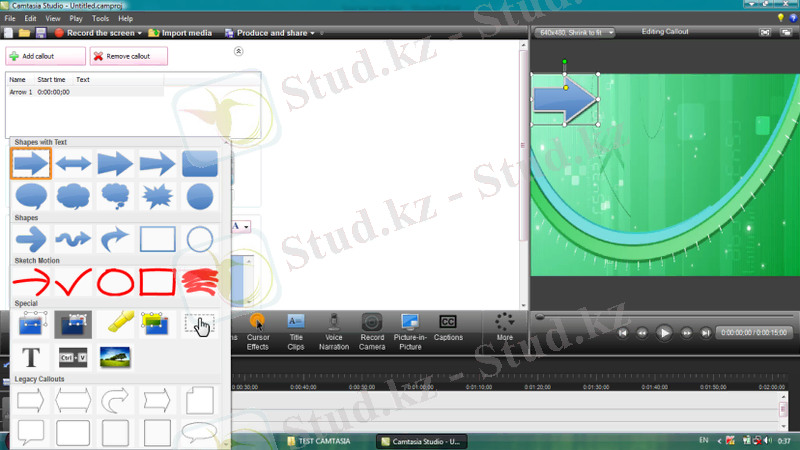Open the Record Camera tab

coord(372,332)
